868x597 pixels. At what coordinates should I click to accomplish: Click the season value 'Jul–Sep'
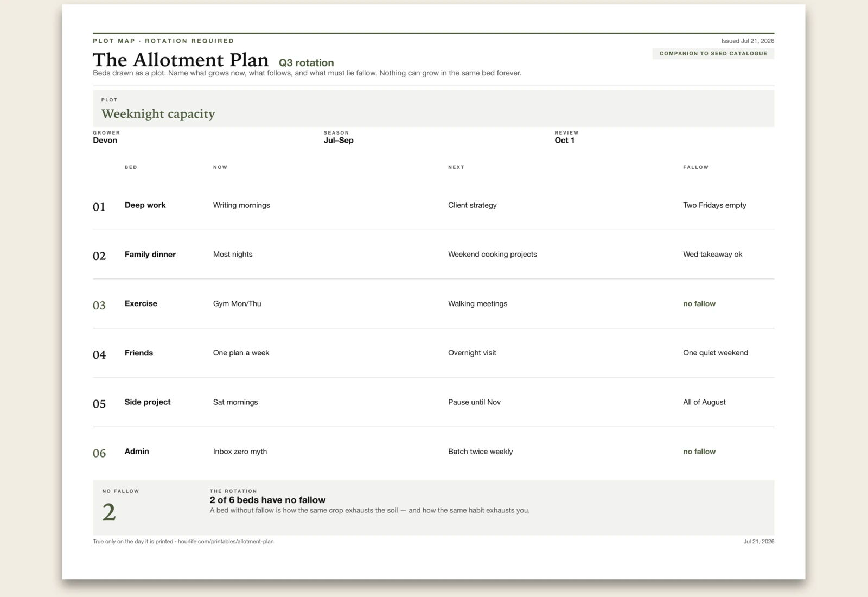[339, 140]
